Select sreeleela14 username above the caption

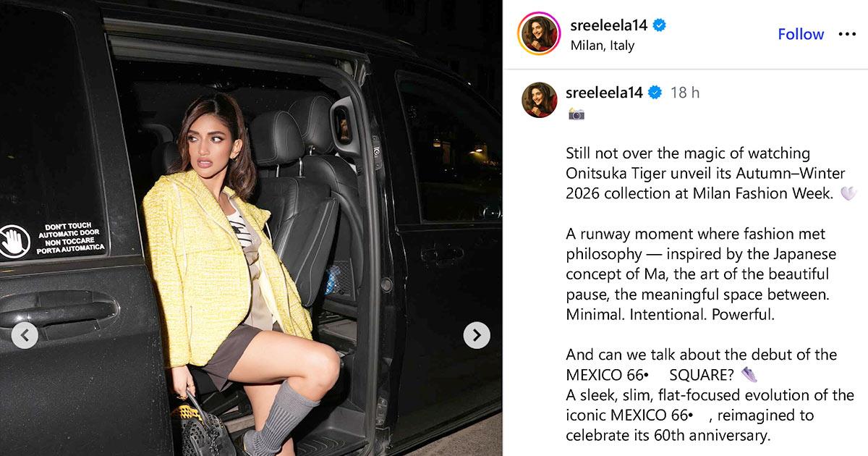click(605, 93)
